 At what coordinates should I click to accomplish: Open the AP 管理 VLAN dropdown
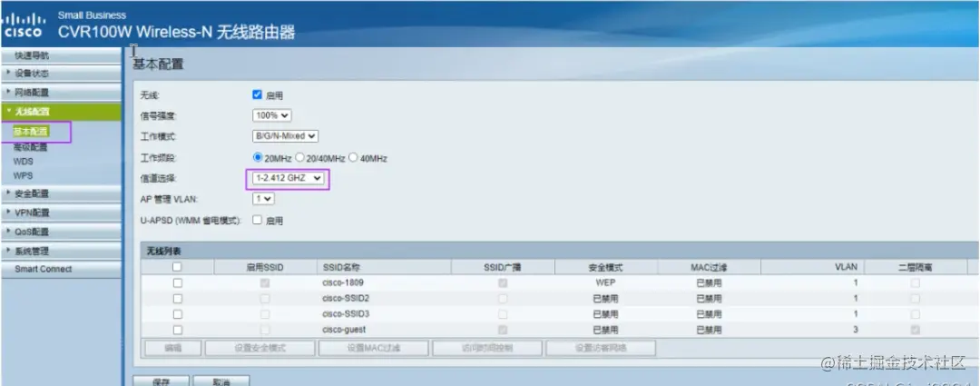(263, 198)
